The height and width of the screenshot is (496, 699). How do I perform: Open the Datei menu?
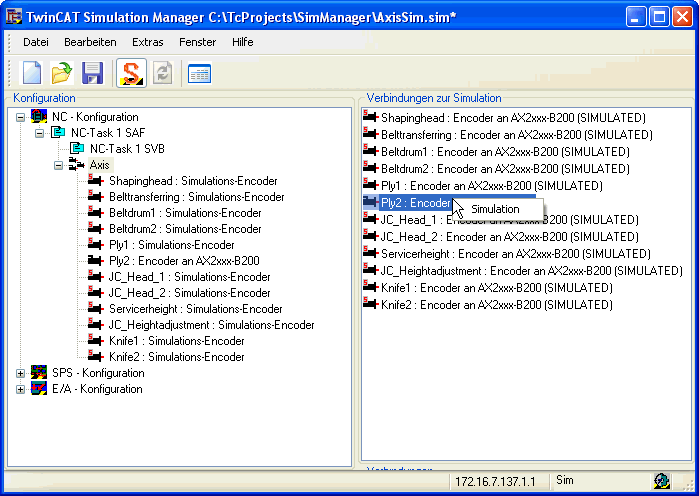(36, 42)
